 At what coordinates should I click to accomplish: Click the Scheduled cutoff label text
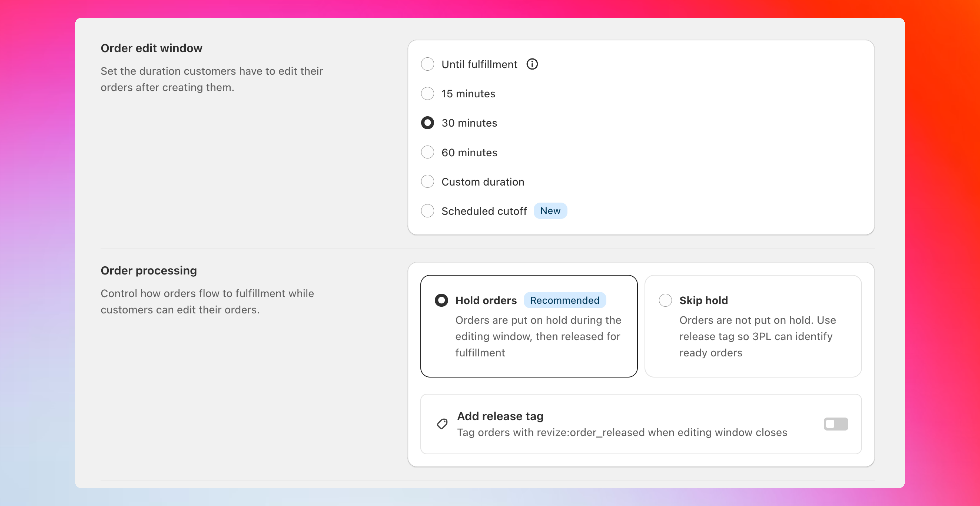(484, 211)
